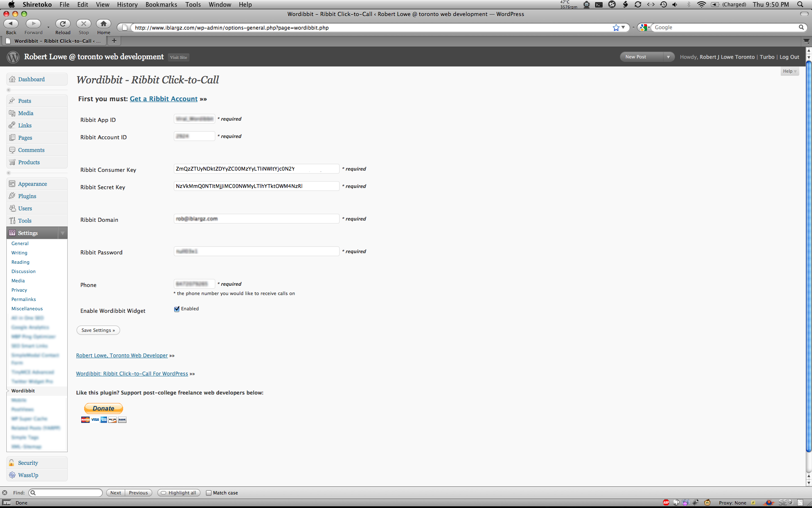
Task: Click the browser Back arrow icon
Action: click(x=11, y=24)
